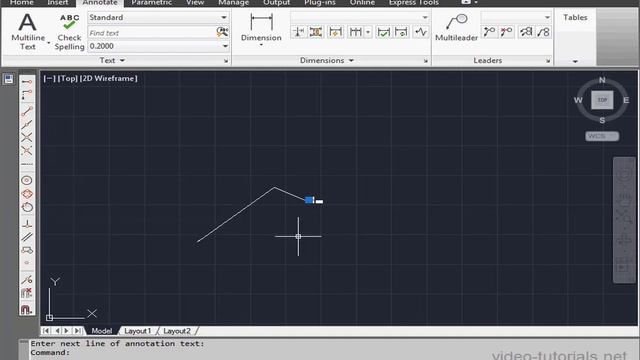The height and width of the screenshot is (360, 640).
Task: Click the [-] viewport control
Action: 49,78
